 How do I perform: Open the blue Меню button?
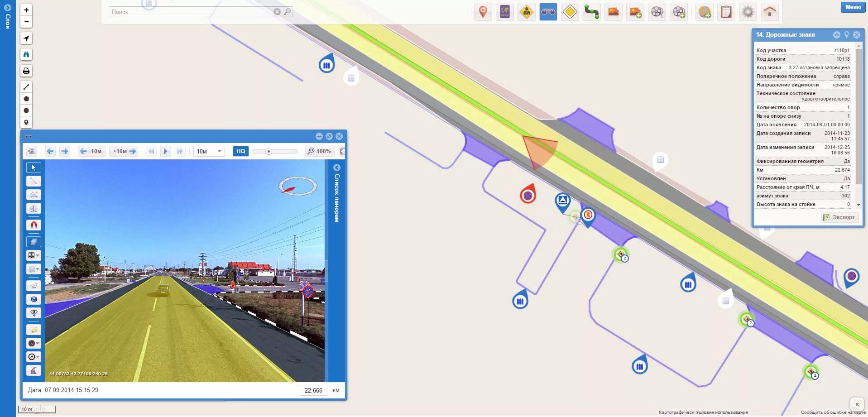click(853, 7)
